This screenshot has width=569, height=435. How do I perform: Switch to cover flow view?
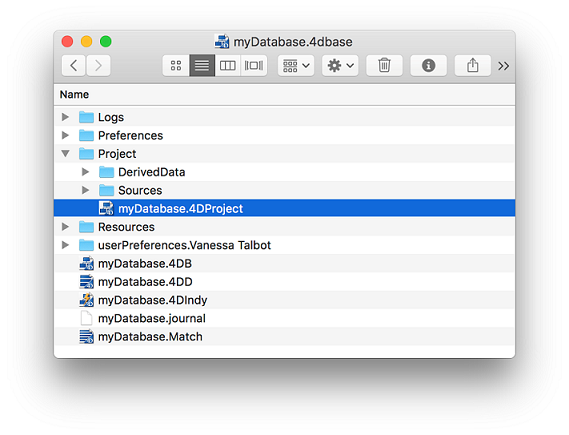coord(254,66)
